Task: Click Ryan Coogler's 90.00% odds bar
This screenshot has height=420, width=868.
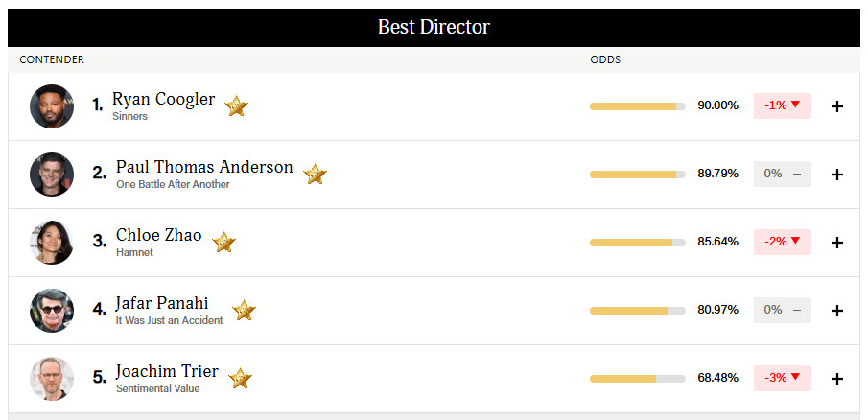Action: coord(637,105)
